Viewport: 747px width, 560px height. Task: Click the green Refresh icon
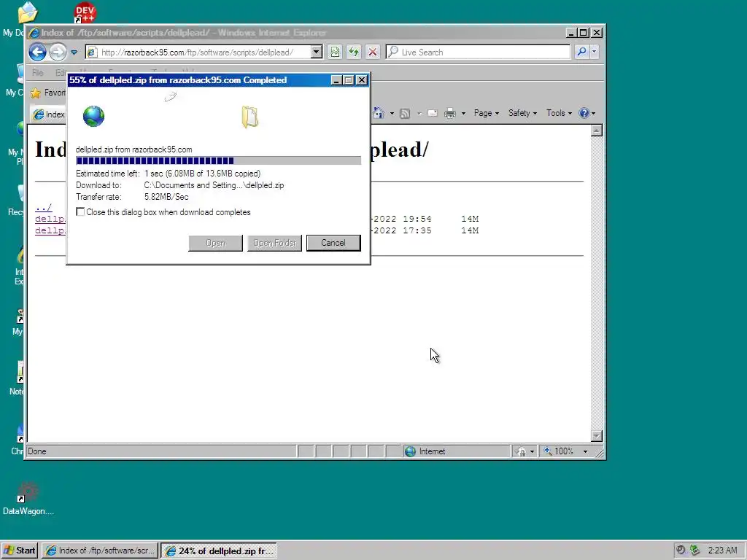(354, 52)
